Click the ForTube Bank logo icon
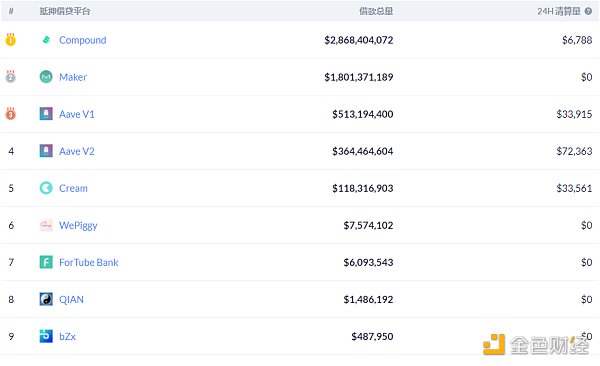The height and width of the screenshot is (366, 600). 46,262
